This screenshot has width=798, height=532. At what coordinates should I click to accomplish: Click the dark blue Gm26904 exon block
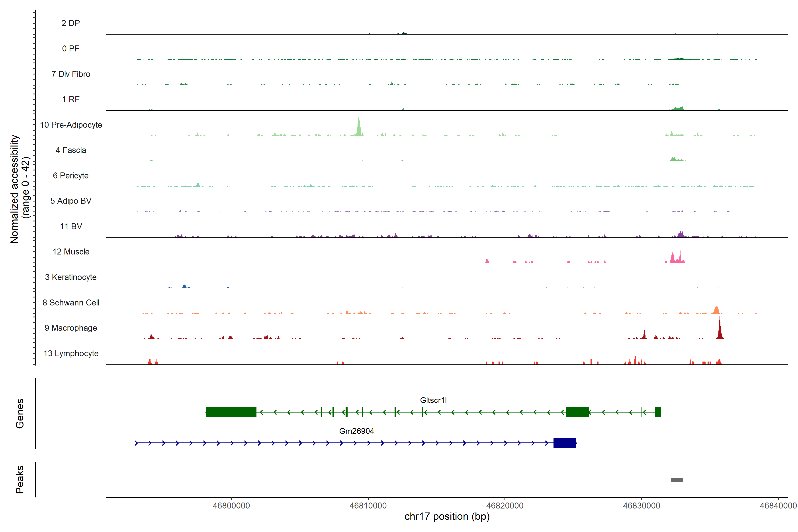(x=565, y=443)
